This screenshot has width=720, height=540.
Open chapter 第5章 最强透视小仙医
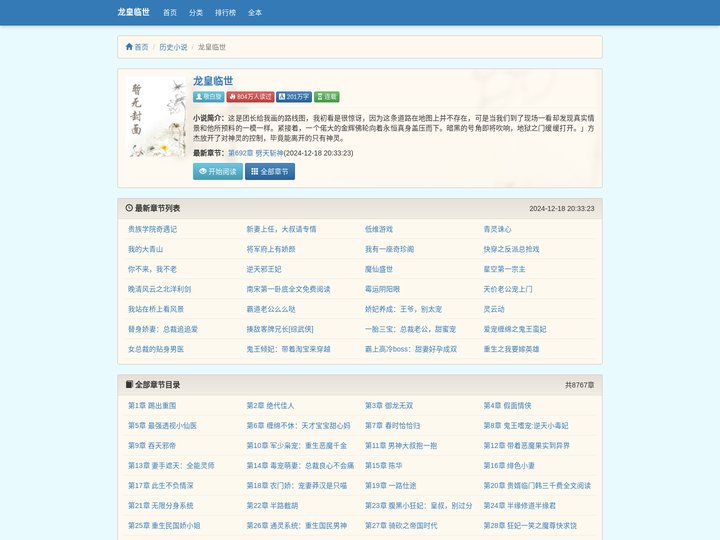(x=163, y=426)
